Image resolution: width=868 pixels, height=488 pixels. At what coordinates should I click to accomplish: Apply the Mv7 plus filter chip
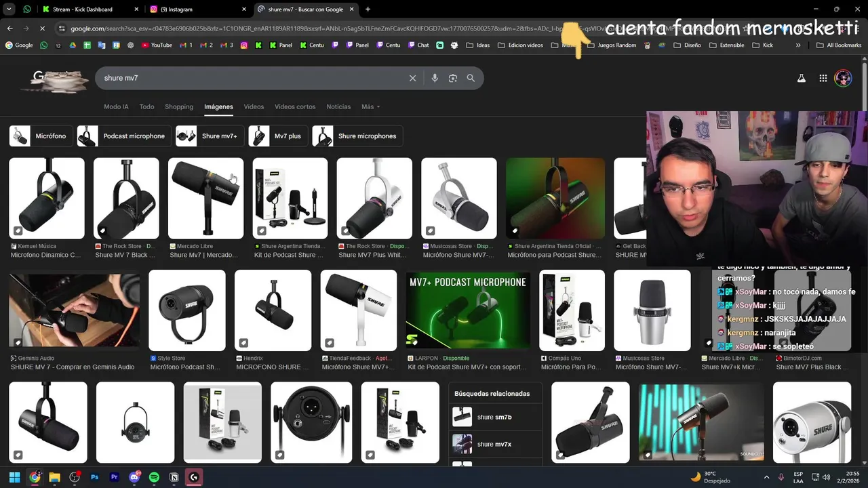278,136
